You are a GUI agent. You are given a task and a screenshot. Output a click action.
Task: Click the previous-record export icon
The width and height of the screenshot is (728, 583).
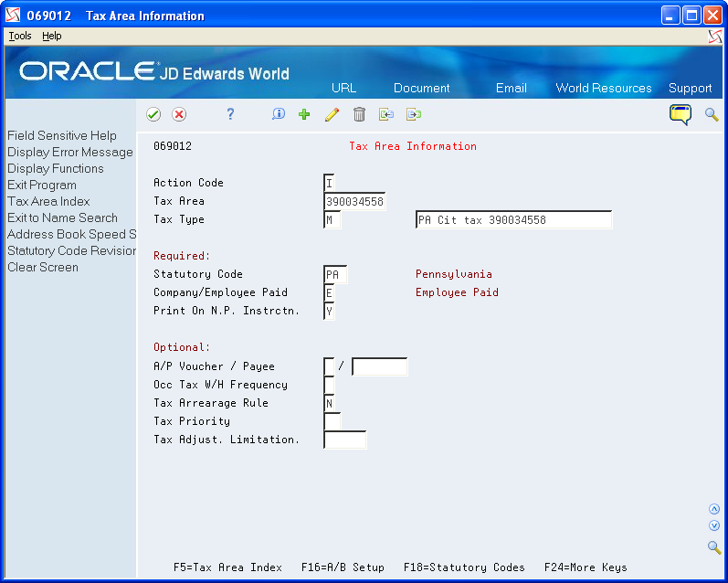pos(386,114)
